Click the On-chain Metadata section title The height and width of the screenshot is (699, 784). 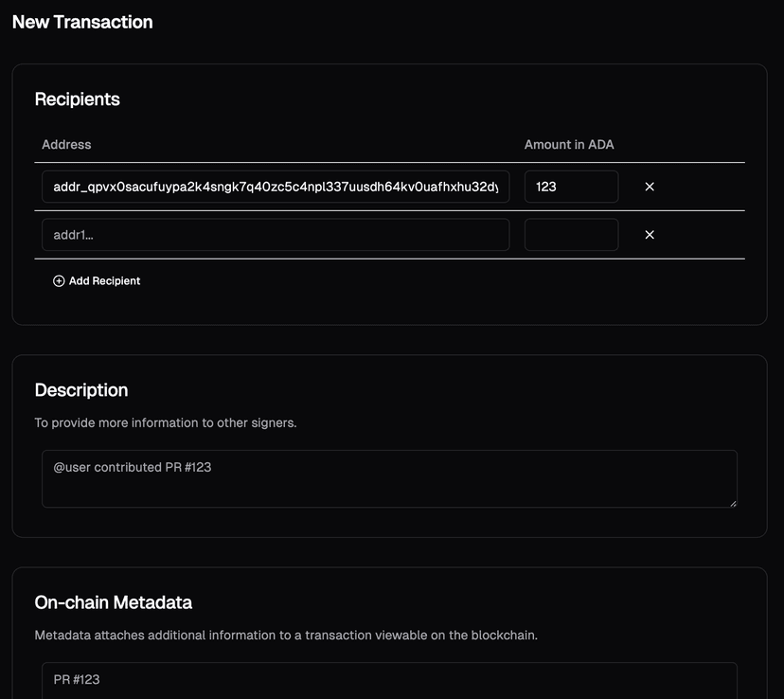(x=114, y=602)
